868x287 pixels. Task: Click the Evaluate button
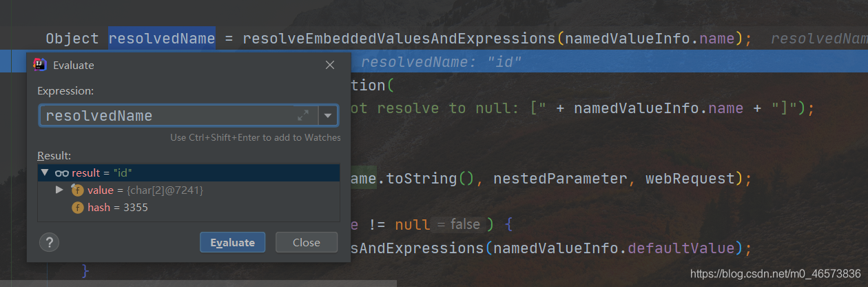pos(232,242)
